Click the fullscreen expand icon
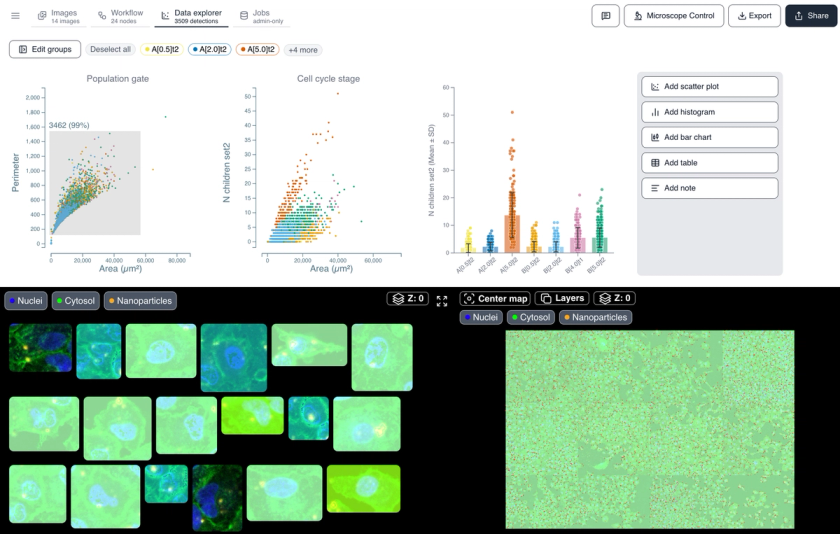Image resolution: width=840 pixels, height=534 pixels. click(x=441, y=301)
